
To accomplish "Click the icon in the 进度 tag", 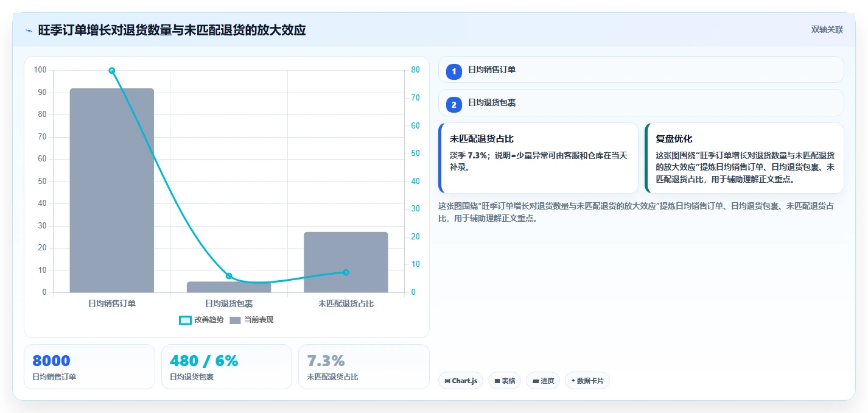I will 536,381.
